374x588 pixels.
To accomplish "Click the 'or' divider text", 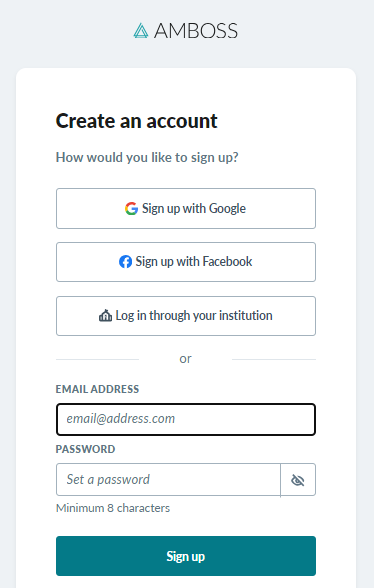I will pyautogui.click(x=185, y=359).
